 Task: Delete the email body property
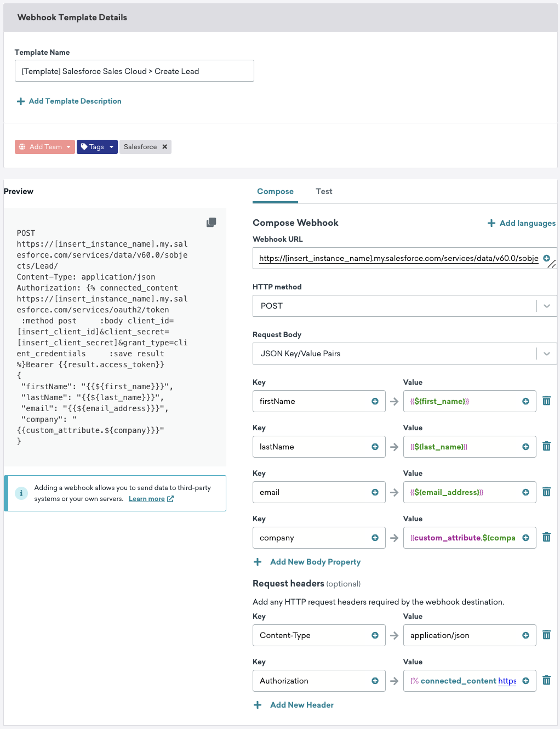[546, 492]
